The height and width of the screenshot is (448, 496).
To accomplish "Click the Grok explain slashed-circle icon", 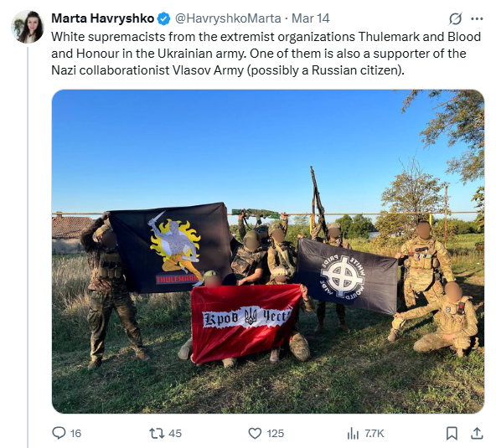I will pos(455,19).
